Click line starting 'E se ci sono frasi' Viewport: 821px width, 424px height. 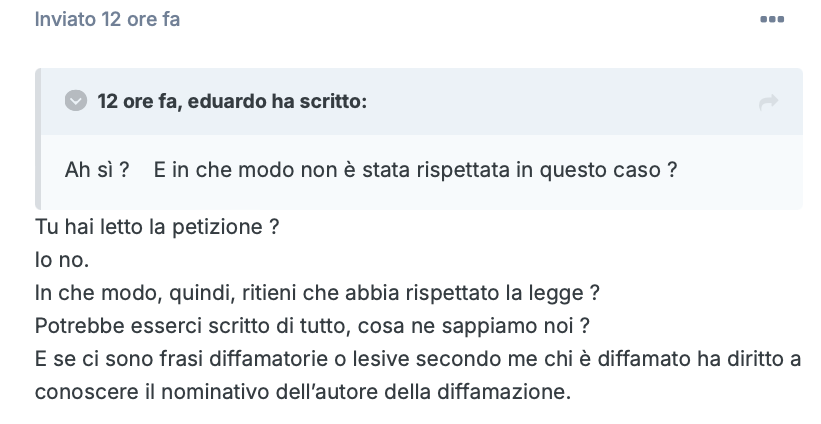(x=418, y=359)
